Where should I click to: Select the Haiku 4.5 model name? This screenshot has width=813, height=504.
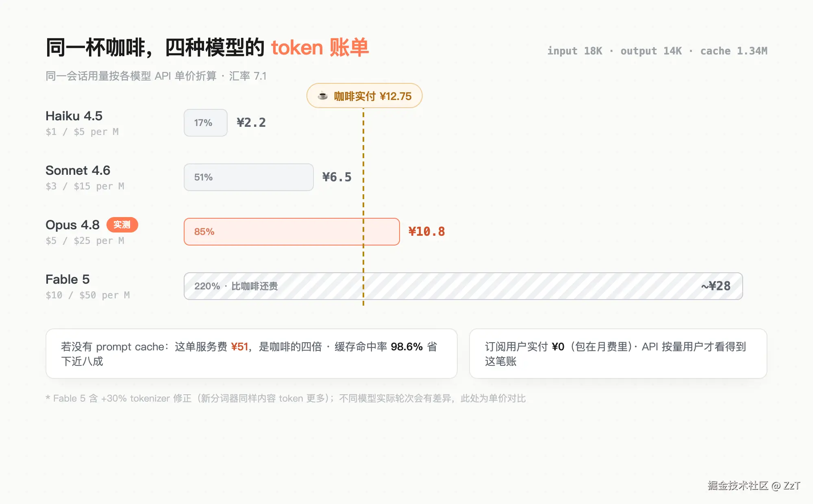tap(74, 116)
